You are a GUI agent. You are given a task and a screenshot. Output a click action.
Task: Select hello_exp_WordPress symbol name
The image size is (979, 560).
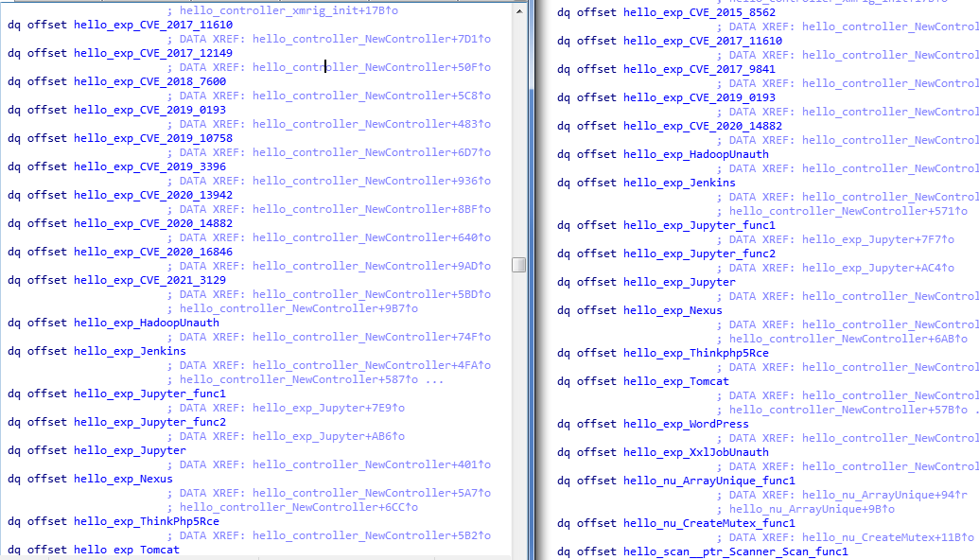click(686, 424)
